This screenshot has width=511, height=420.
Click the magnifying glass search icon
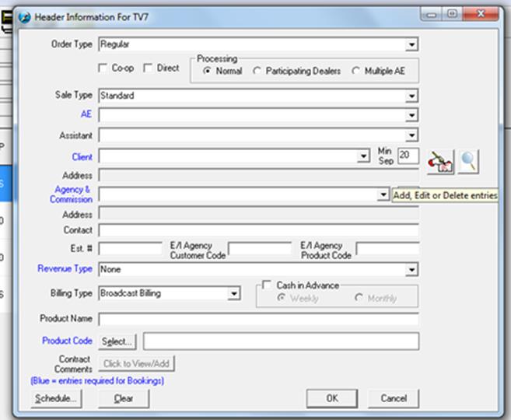click(x=468, y=161)
